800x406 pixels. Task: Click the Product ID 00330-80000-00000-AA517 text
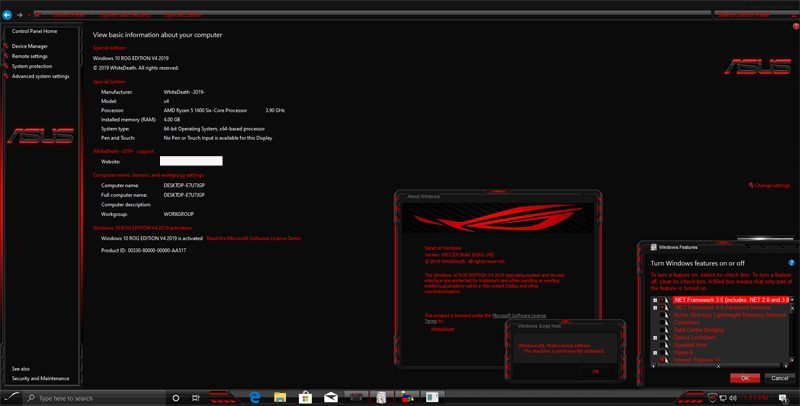coord(143,250)
